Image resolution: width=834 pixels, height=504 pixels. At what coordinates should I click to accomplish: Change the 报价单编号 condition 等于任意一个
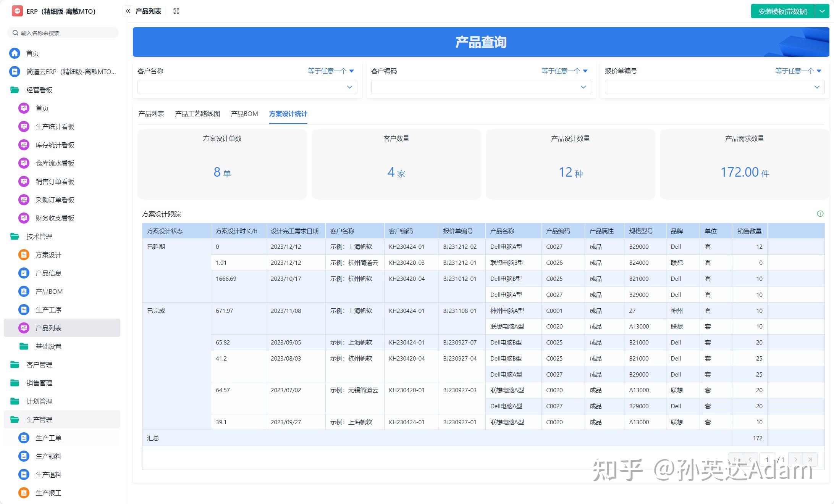point(797,71)
